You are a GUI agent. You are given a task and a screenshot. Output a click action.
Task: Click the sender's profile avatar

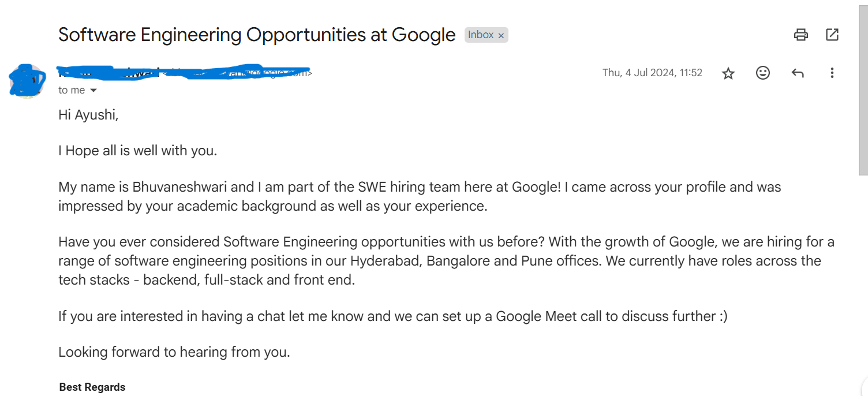point(28,81)
